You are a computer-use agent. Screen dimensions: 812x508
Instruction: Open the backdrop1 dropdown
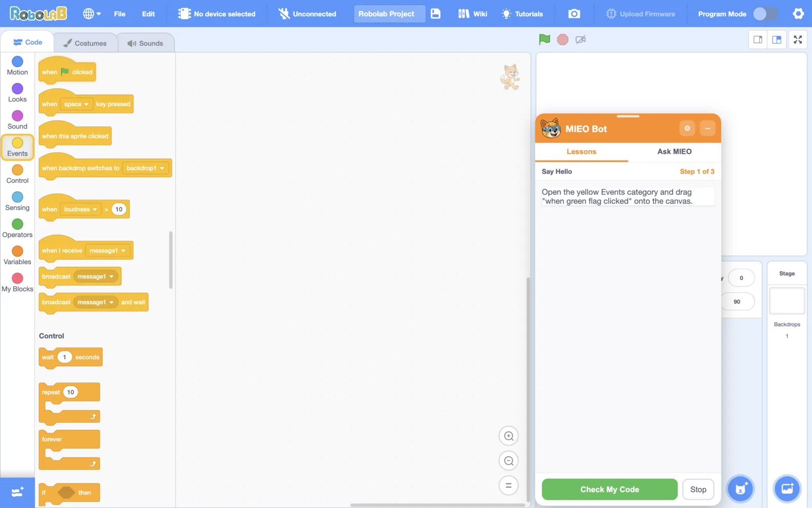[145, 168]
